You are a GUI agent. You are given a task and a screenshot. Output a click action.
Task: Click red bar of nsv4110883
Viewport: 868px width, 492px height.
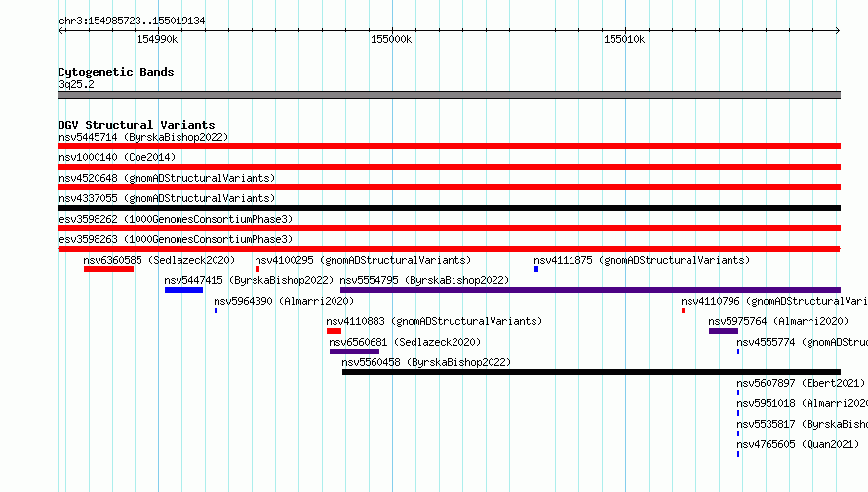pos(334,331)
